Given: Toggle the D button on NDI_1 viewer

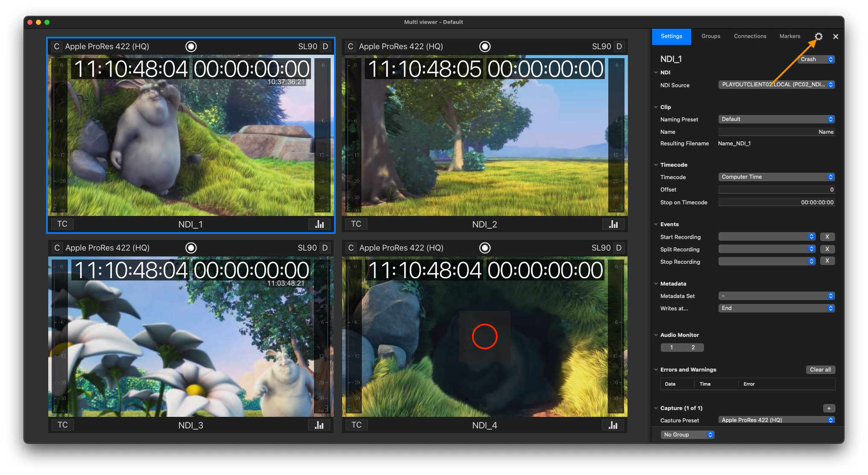Looking at the screenshot, I should 325,46.
